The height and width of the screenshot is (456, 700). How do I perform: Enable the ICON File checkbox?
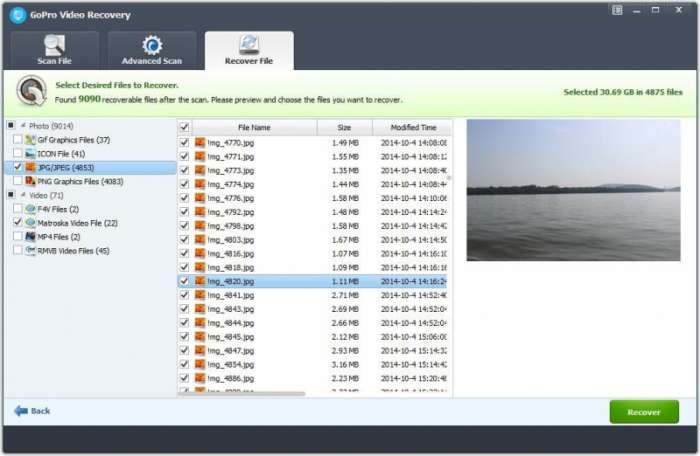pyautogui.click(x=17, y=153)
